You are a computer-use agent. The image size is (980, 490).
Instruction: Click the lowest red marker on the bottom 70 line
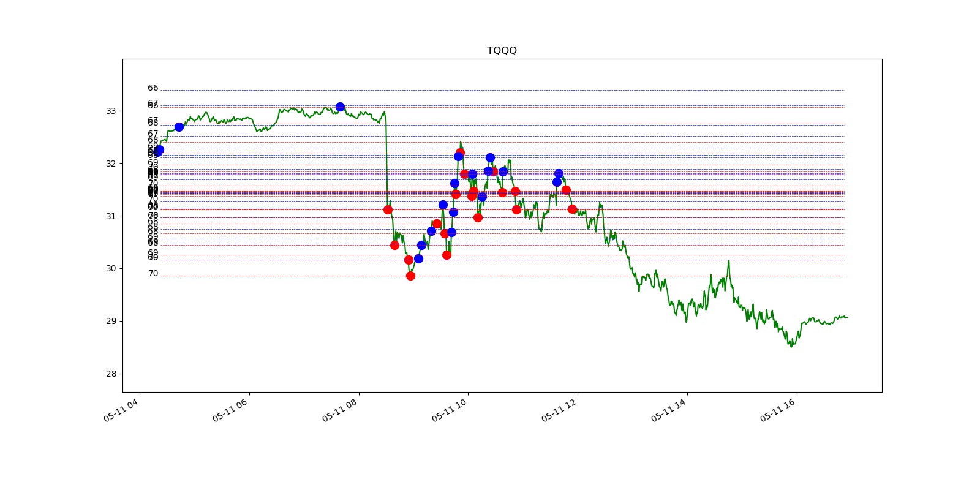[x=410, y=276]
